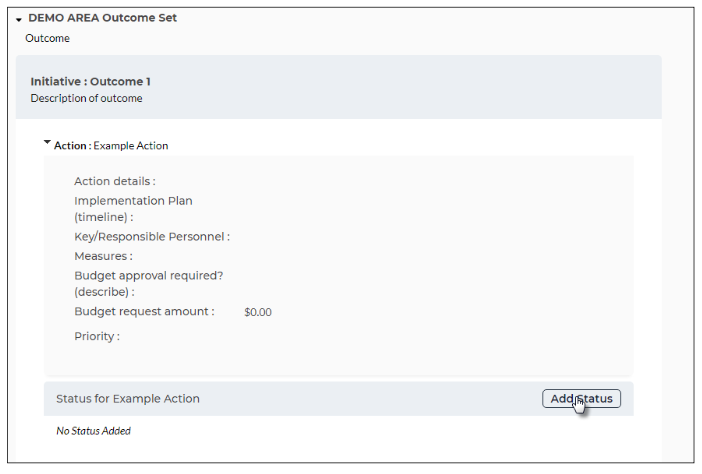Click the No Status Added message
This screenshot has width=702, height=474.
94,431
